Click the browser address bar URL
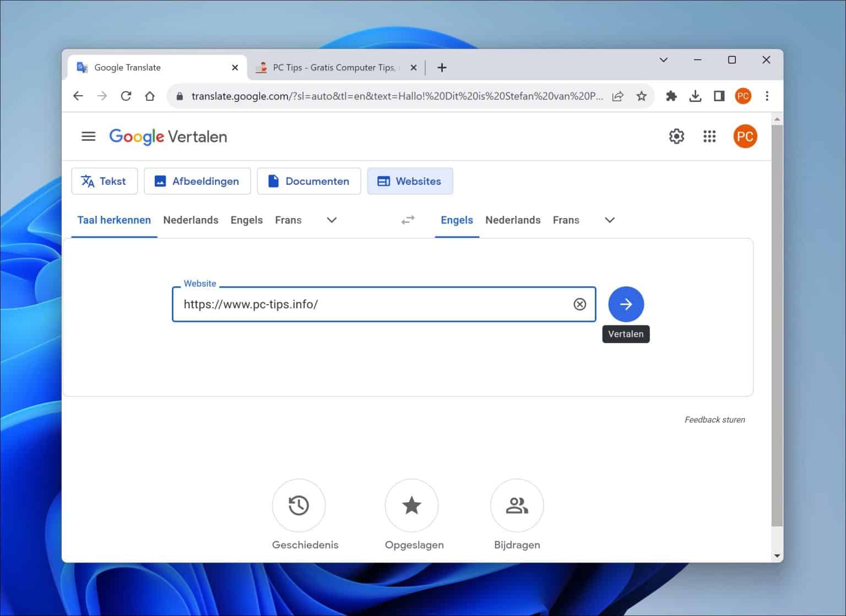Viewport: 846px width, 616px height. pos(397,96)
